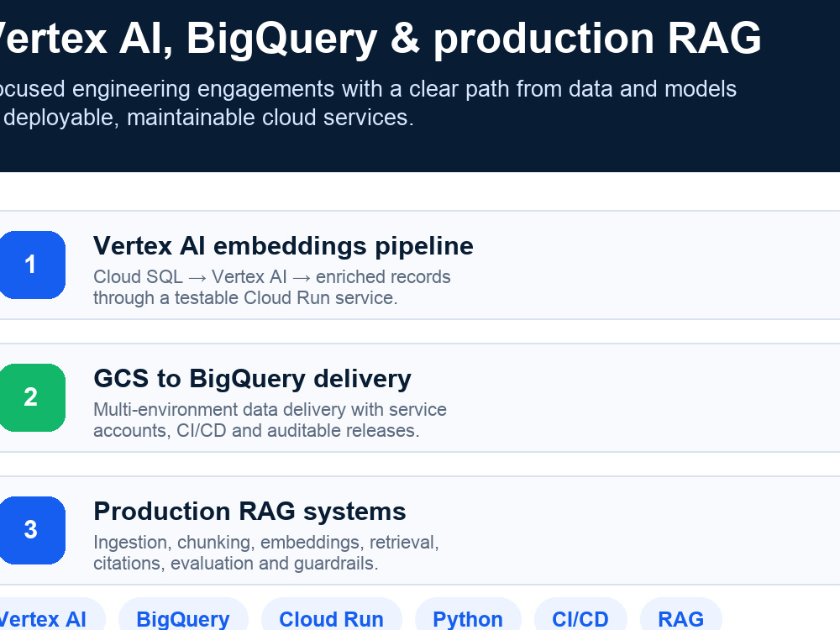Click the blue number 1 badge
The width and height of the screenshot is (840, 630).
(32, 265)
